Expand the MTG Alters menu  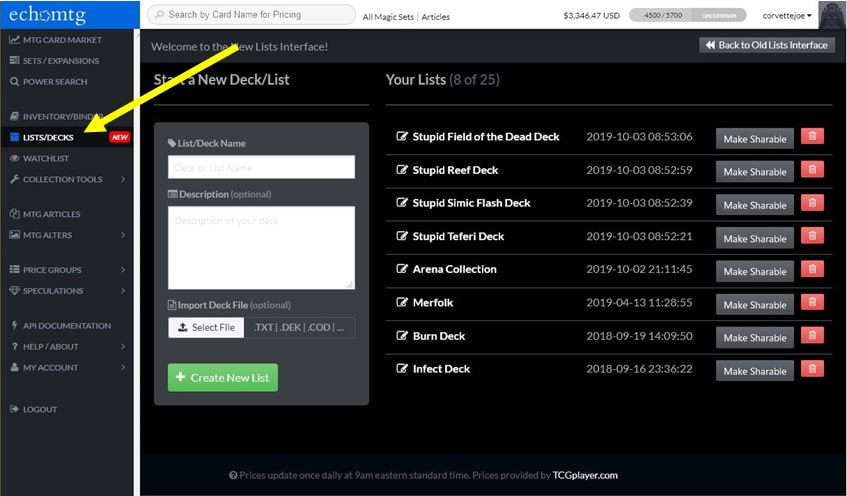68,235
